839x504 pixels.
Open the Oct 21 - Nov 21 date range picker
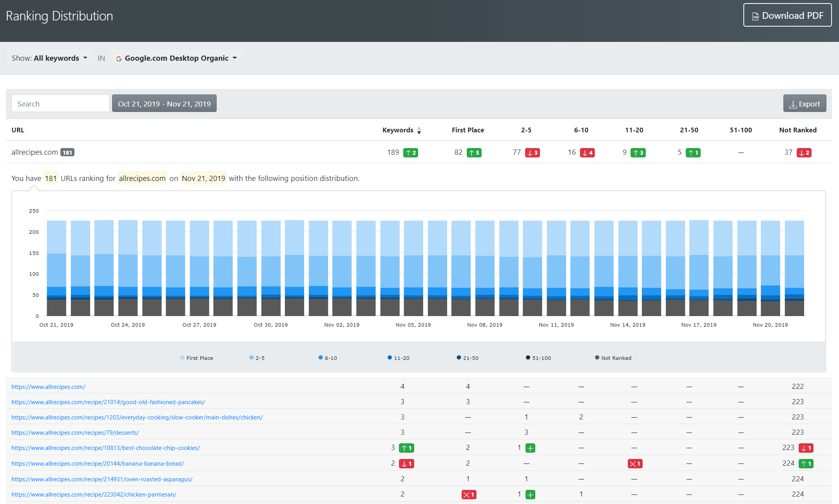click(x=164, y=103)
